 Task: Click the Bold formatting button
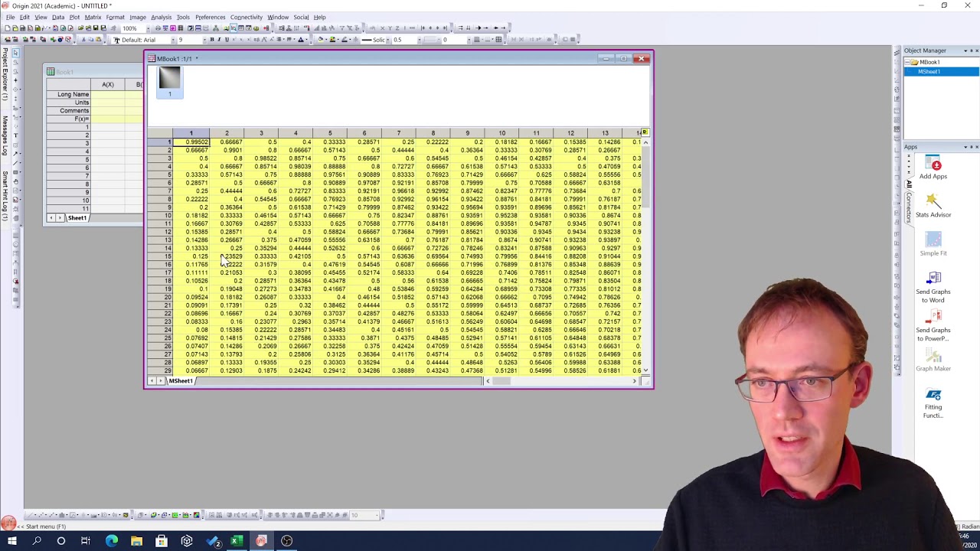(212, 40)
